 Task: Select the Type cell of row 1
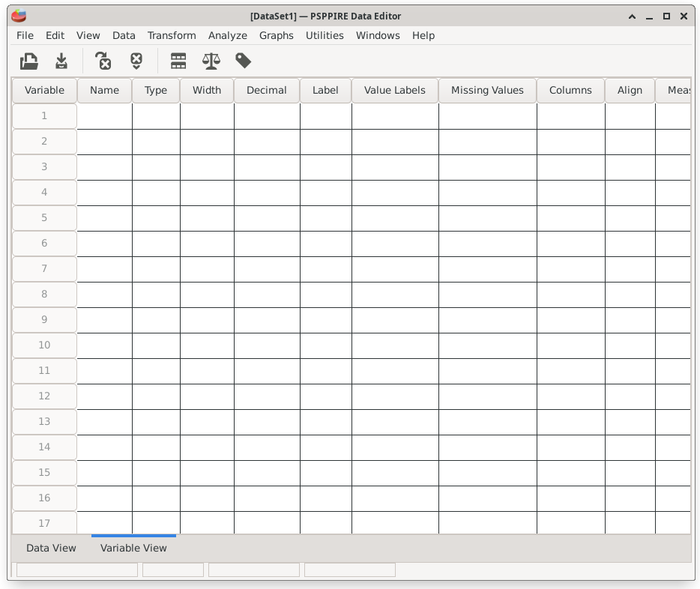[156, 115]
